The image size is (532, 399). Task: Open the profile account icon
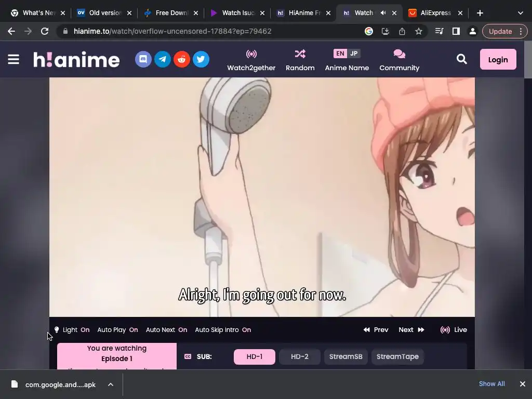click(473, 31)
